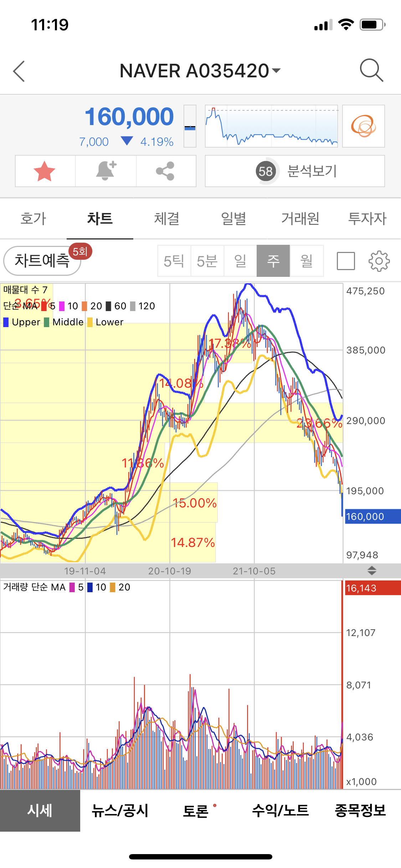The height and width of the screenshot is (868, 401).
Task: Toggle fullscreen chart square icon
Action: (346, 261)
